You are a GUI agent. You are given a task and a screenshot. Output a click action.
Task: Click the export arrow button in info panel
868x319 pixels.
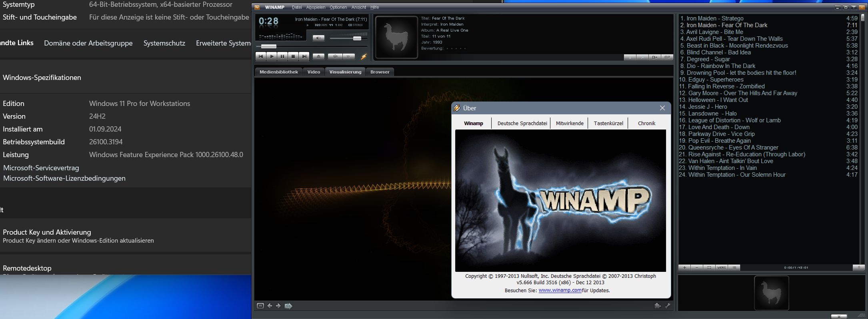pos(655,57)
